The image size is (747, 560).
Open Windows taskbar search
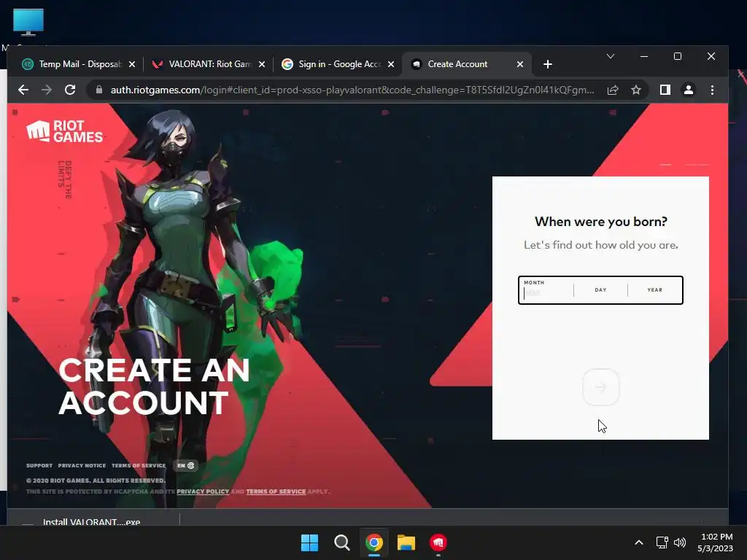(x=342, y=542)
